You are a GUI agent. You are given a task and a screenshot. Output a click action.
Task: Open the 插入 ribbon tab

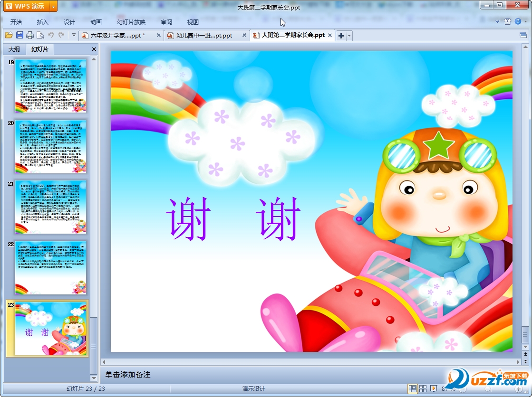[43, 22]
